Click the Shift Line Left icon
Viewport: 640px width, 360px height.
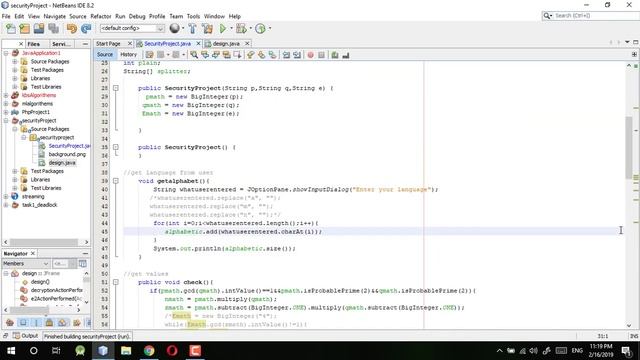286,55
